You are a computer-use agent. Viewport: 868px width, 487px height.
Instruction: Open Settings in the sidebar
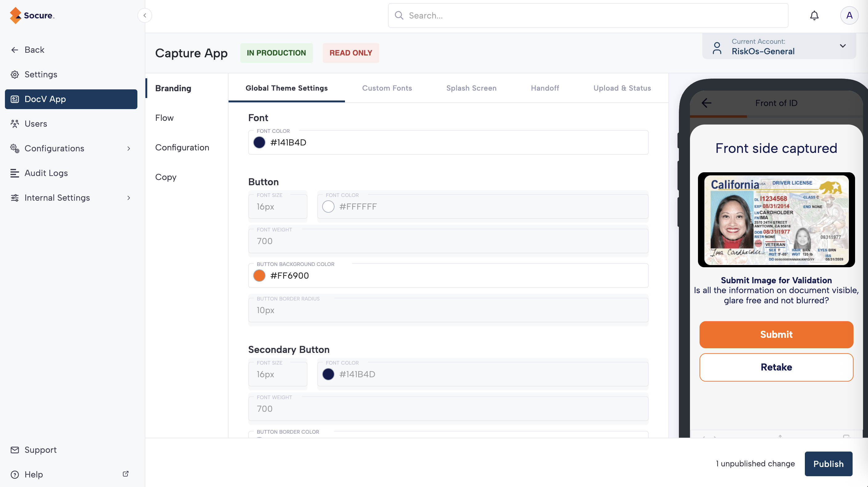click(x=41, y=75)
